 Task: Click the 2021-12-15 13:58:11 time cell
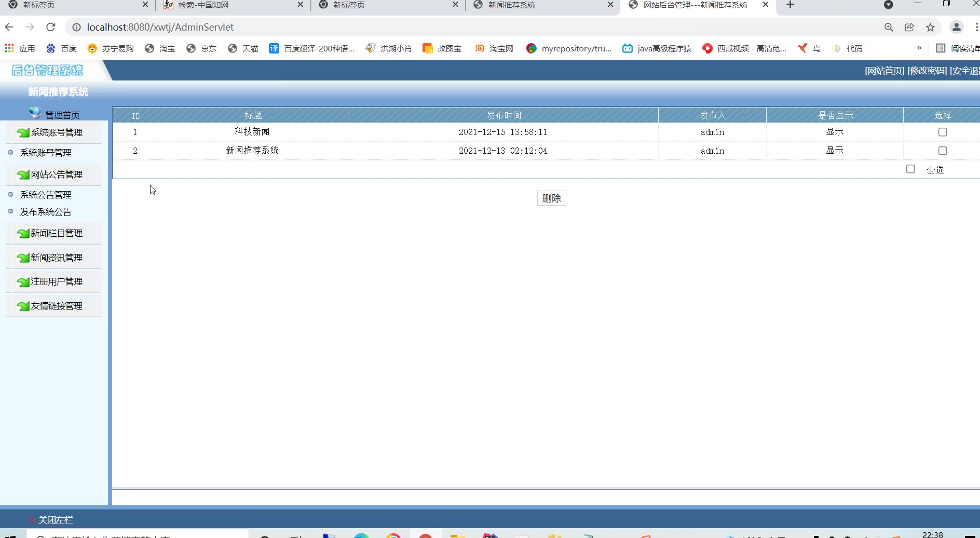503,132
